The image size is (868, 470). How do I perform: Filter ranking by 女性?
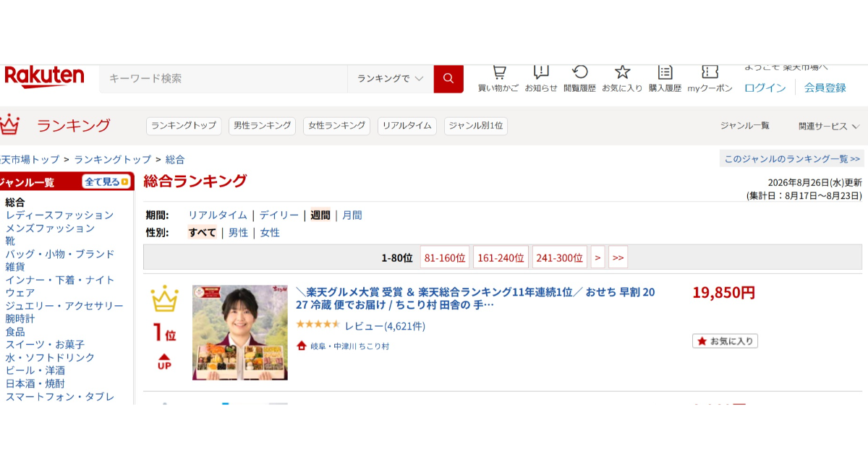270,233
